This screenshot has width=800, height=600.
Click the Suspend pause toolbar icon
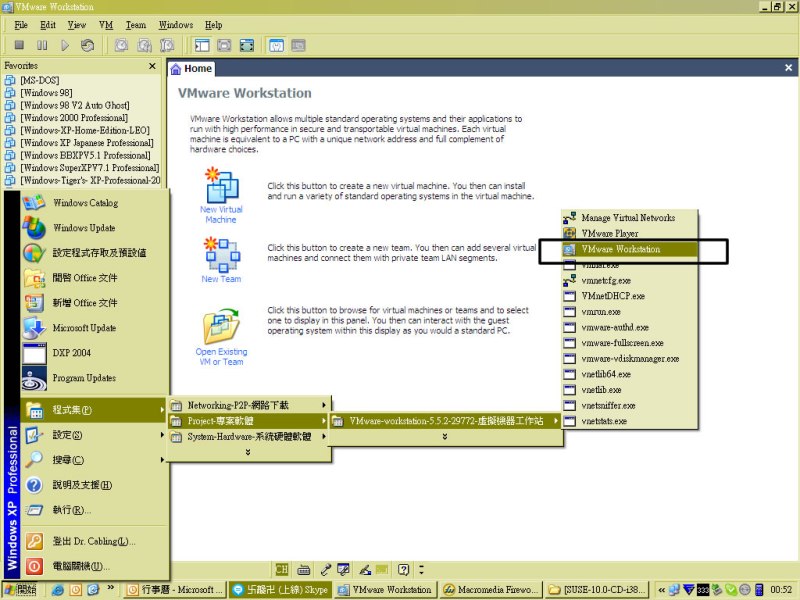click(42, 45)
